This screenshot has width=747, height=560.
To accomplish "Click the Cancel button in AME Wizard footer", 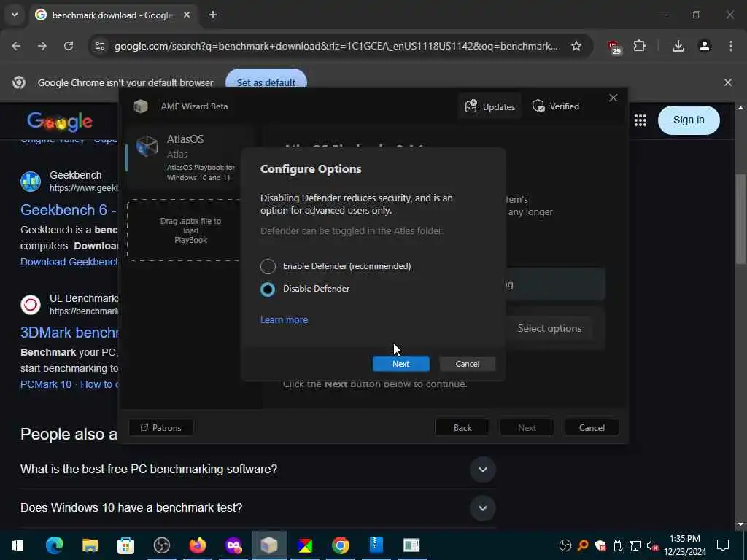I will coord(592,427).
